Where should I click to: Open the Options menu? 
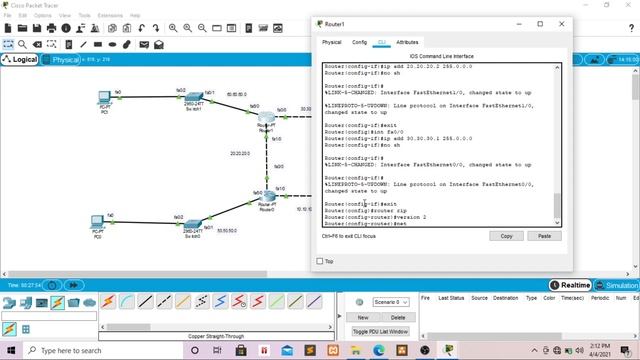click(x=42, y=15)
